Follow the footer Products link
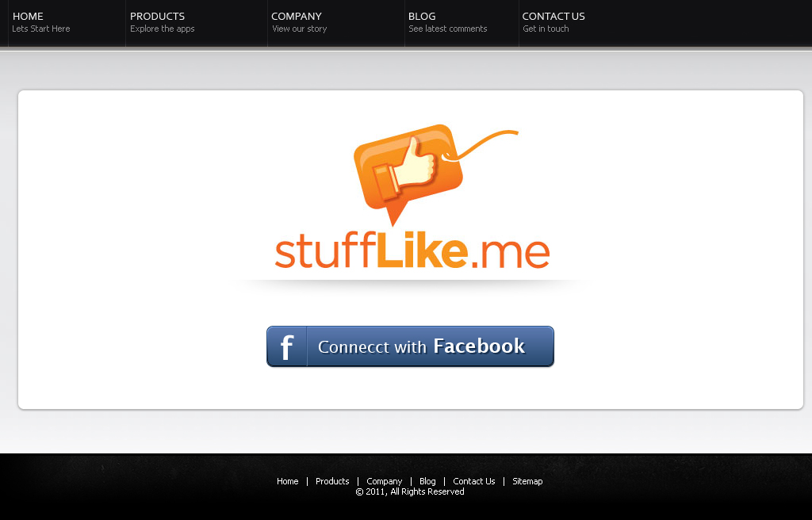Image resolution: width=812 pixels, height=520 pixels. pos(332,481)
